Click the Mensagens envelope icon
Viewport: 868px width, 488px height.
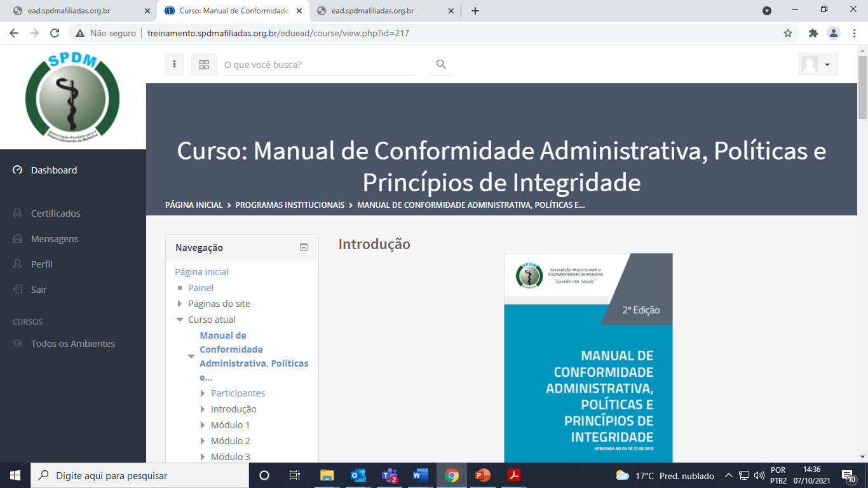point(18,239)
